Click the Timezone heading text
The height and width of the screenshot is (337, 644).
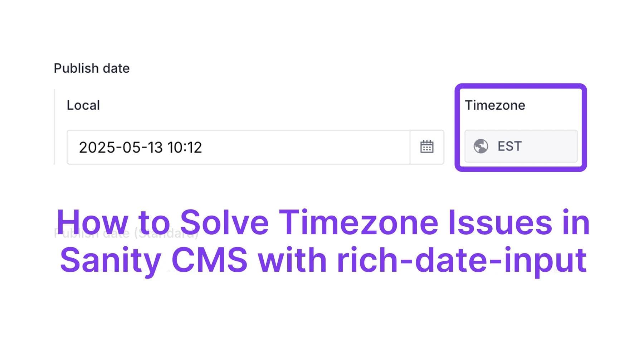click(495, 105)
